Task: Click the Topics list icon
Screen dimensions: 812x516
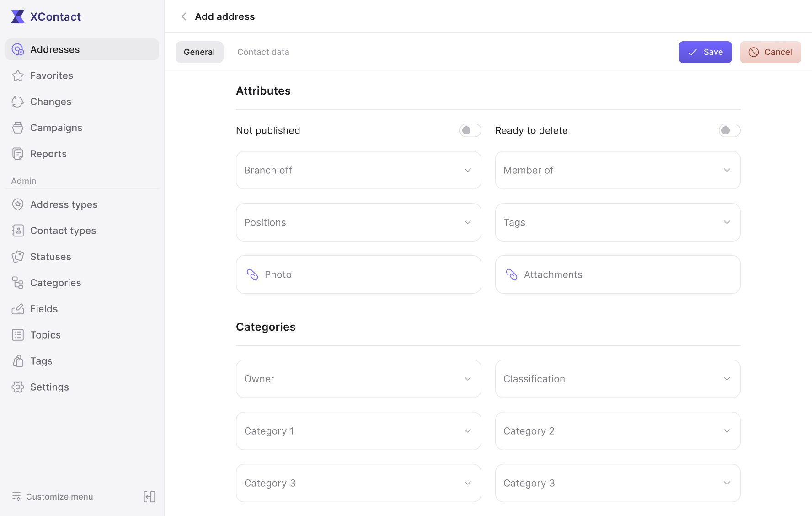Action: pyautogui.click(x=18, y=335)
